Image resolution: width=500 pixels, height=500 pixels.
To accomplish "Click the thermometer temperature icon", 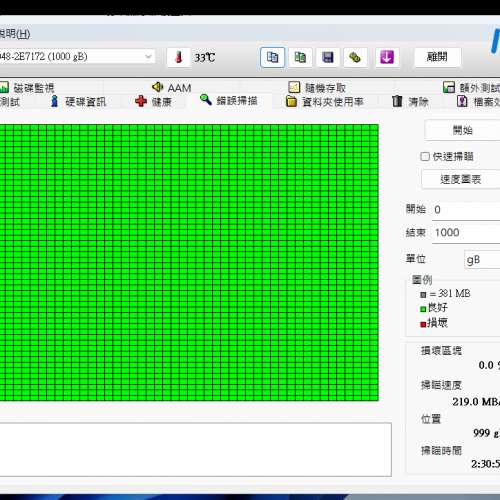I will (179, 57).
